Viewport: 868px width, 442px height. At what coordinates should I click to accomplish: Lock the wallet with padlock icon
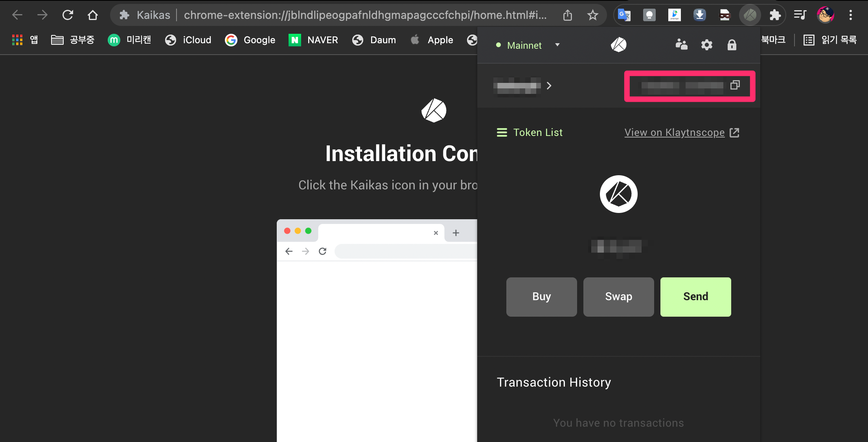732,45
